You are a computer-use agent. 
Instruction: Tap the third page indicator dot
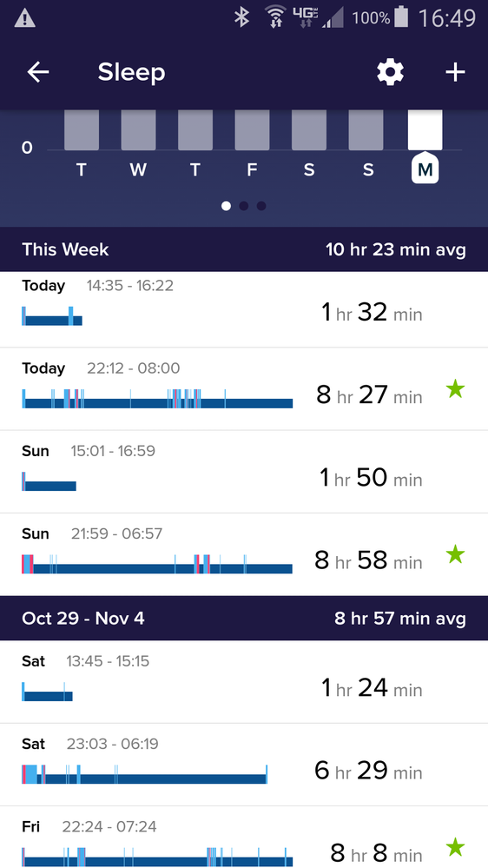(x=261, y=206)
